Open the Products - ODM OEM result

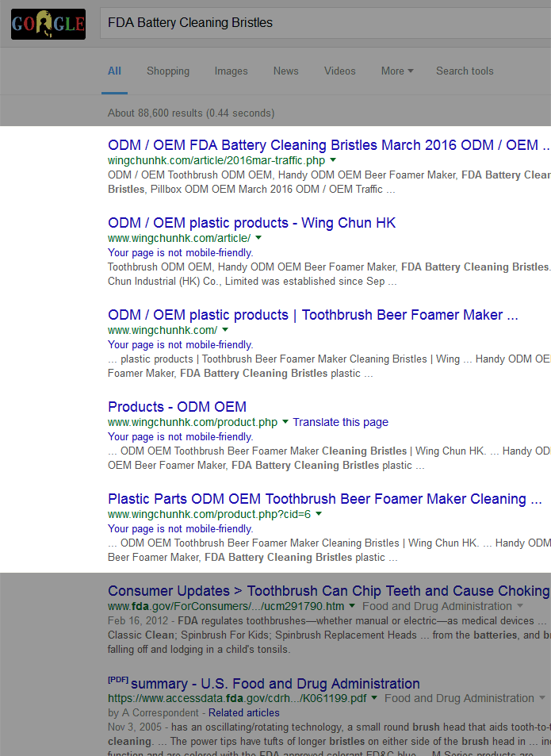pyautogui.click(x=178, y=407)
